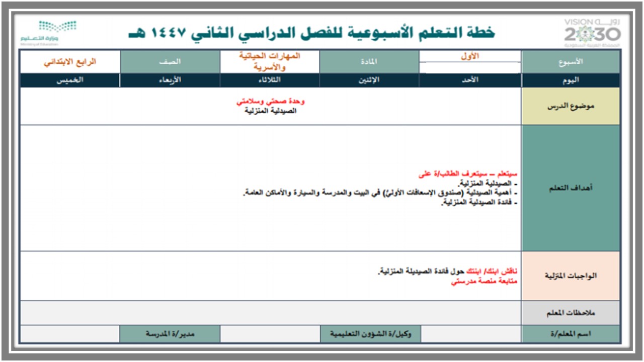Click the empty teacher name field
Viewport: 644px width, 362px height.
point(471,334)
